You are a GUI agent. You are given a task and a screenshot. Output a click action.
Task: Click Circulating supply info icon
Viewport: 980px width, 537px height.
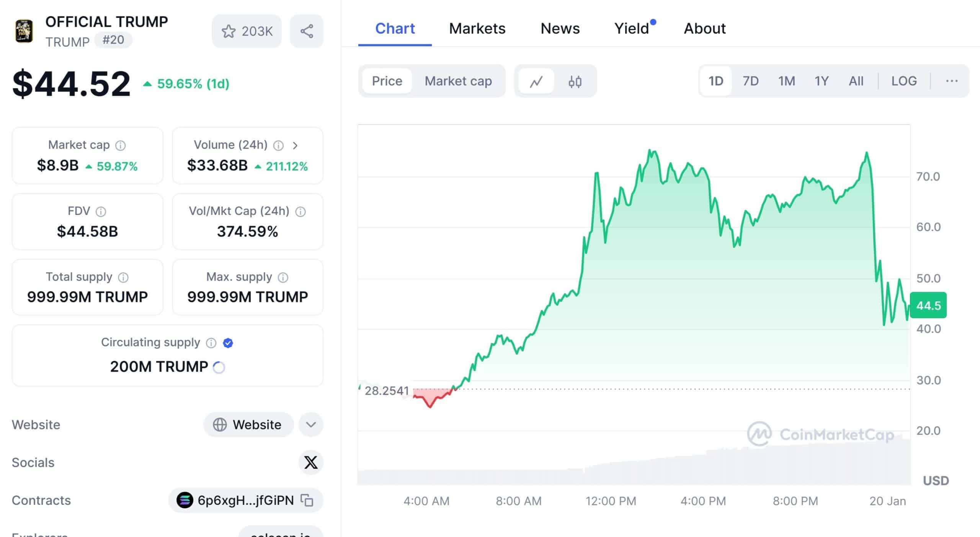[x=211, y=343]
